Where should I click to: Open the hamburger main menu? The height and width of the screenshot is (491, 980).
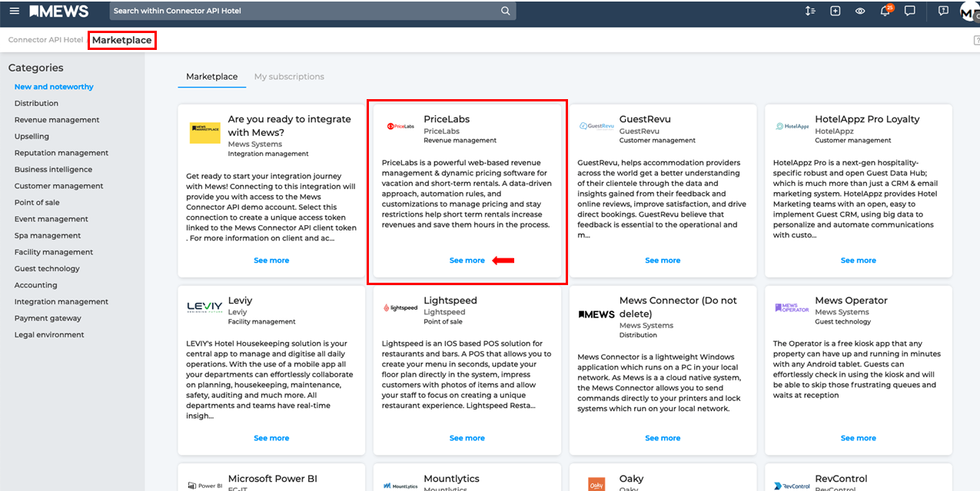click(x=14, y=11)
